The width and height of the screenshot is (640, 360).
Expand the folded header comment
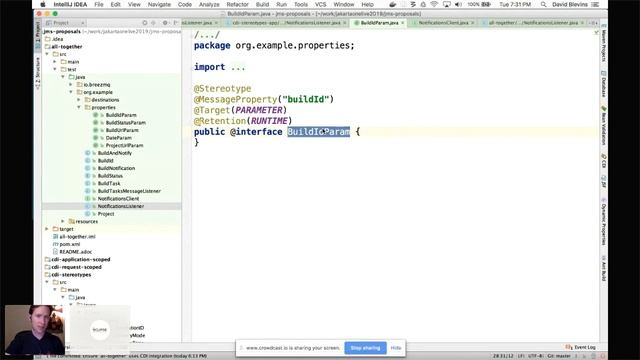tap(207, 35)
